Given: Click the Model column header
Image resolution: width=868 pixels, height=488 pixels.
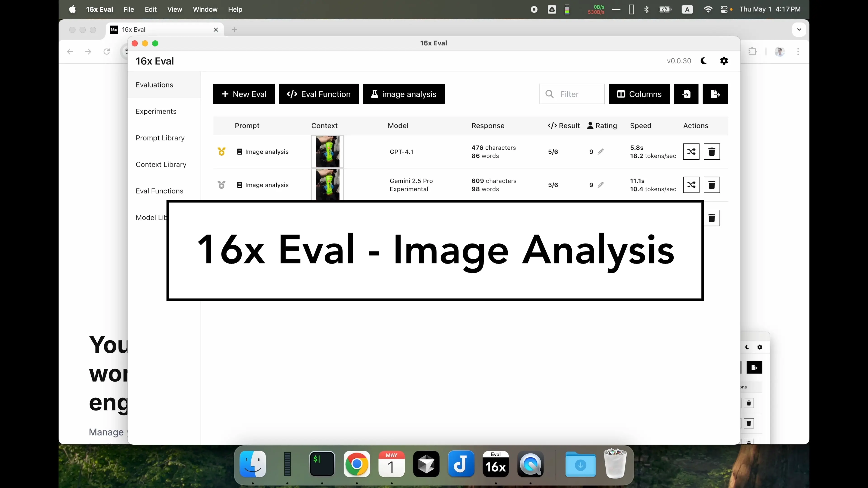Looking at the screenshot, I should coord(398,126).
